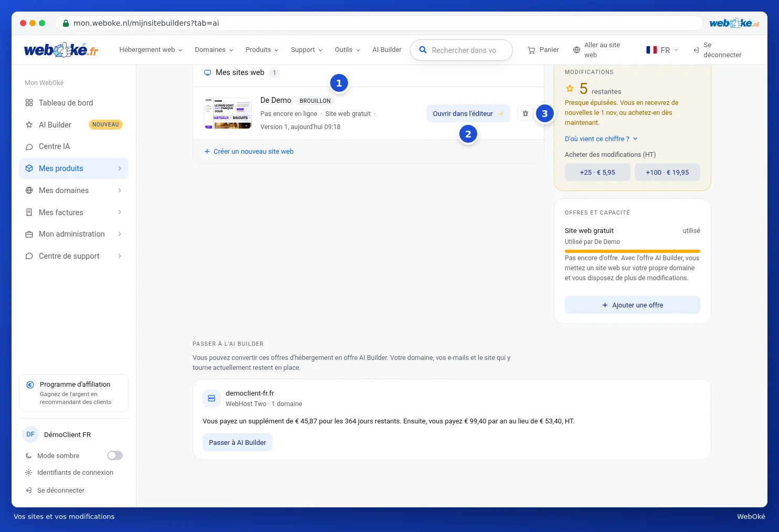This screenshot has height=532, width=779.
Task: Open the Domaines dropdown menu
Action: coord(214,50)
